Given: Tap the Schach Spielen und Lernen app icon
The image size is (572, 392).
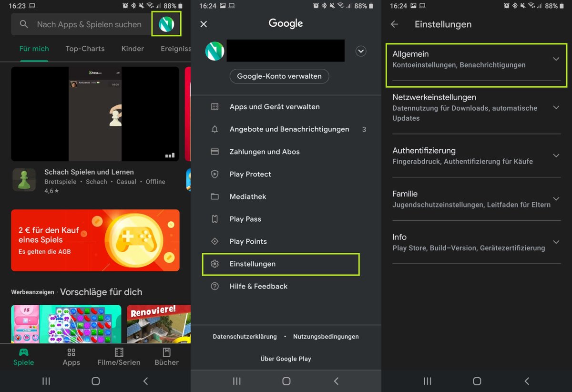Looking at the screenshot, I should (24, 180).
